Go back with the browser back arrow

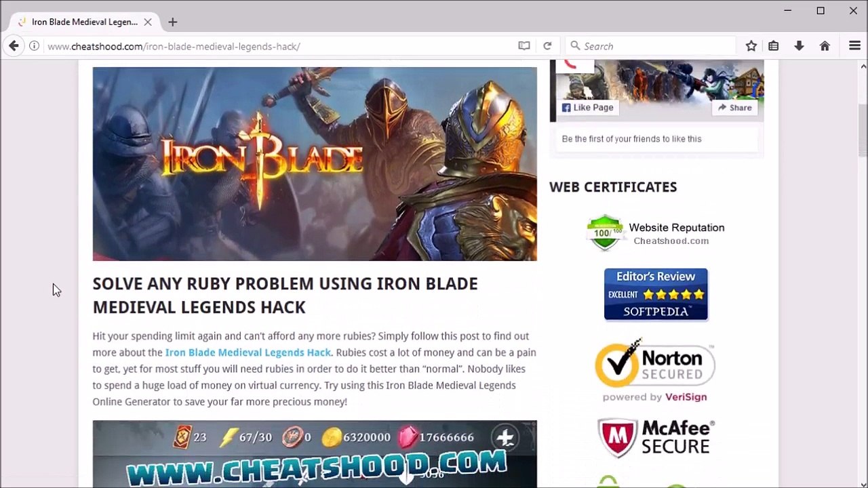point(14,46)
